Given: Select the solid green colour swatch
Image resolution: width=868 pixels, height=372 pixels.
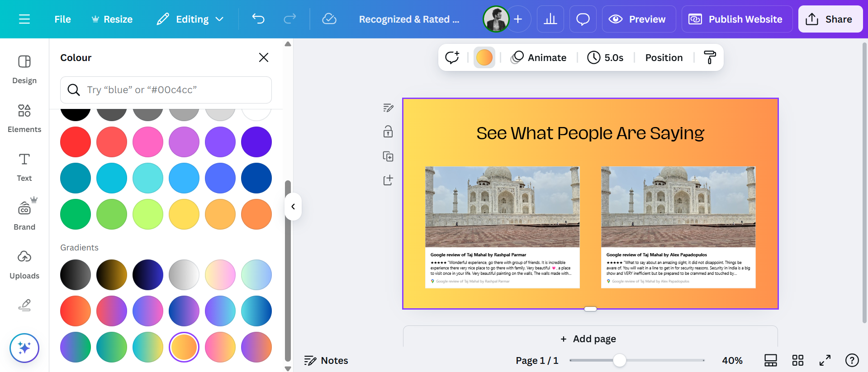Looking at the screenshot, I should 76,214.
